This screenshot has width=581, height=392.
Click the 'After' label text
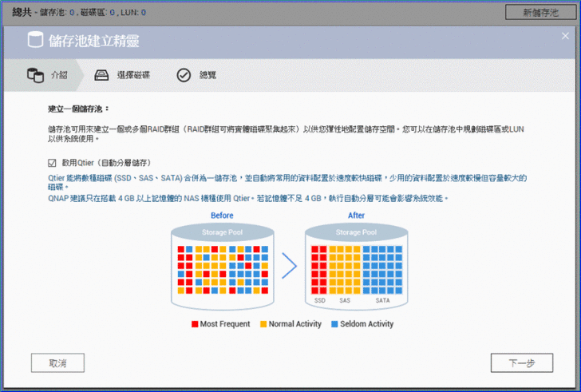pyautogui.click(x=356, y=216)
